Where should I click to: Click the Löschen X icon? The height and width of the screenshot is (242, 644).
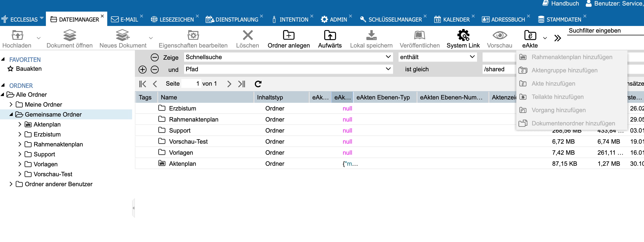pyautogui.click(x=248, y=35)
